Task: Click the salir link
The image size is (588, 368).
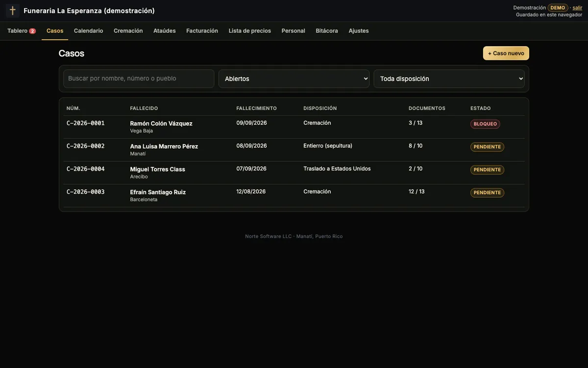Action: [578, 8]
